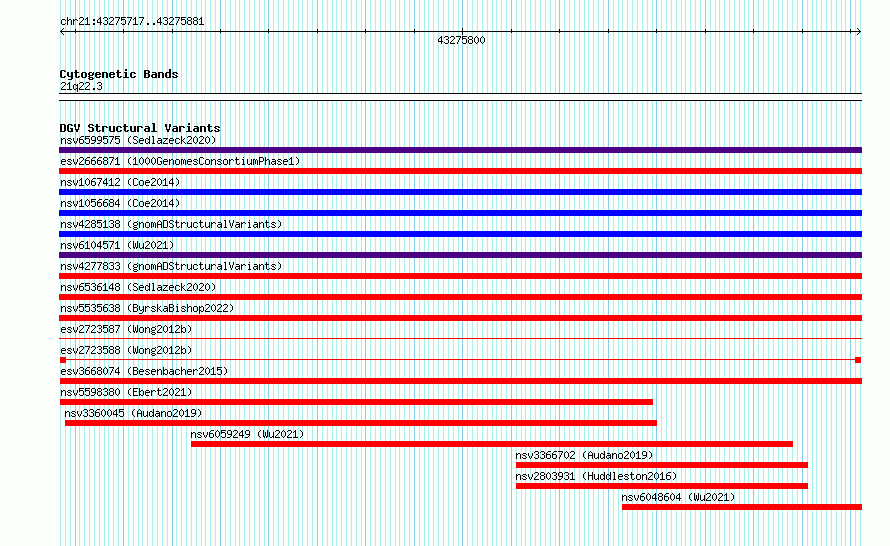Open nsv3366702 (Audano2019) label

[584, 455]
